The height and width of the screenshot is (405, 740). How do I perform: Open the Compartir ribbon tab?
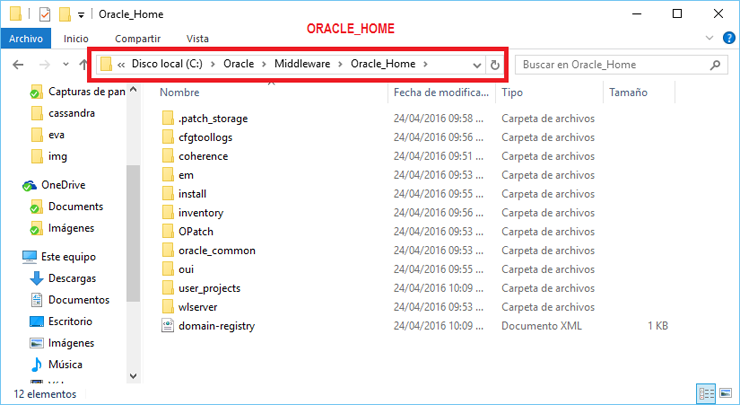[x=138, y=39]
